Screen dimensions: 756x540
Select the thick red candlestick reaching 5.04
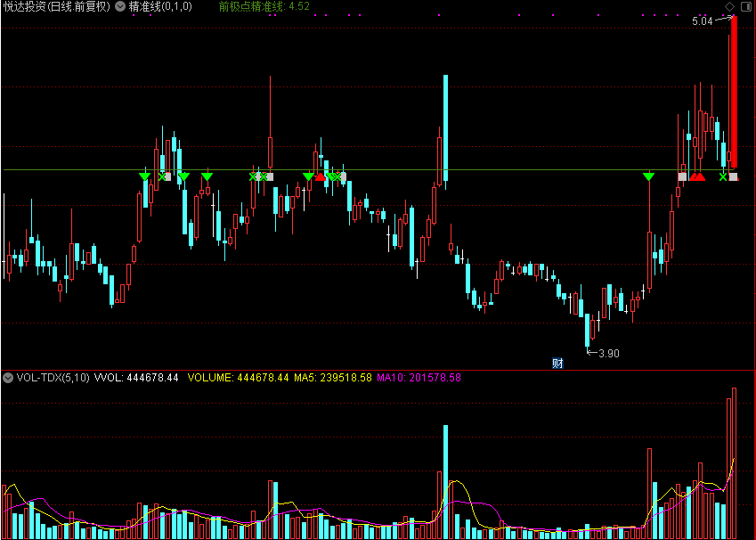pyautogui.click(x=735, y=92)
